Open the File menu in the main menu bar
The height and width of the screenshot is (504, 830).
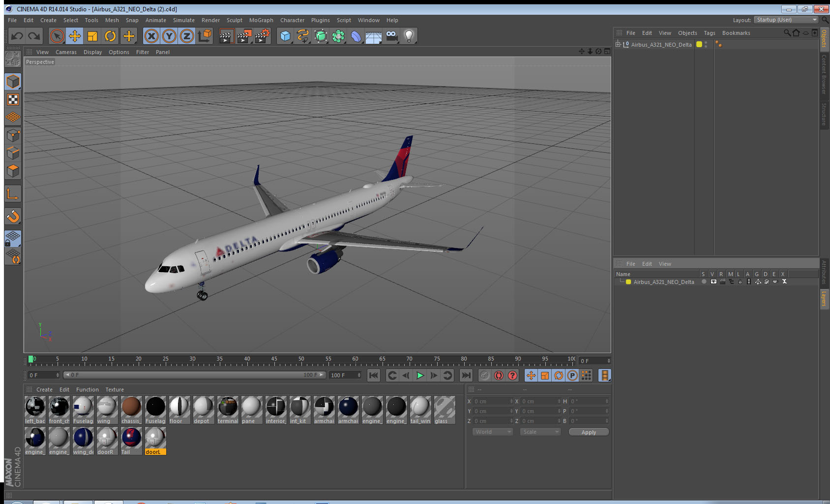pyautogui.click(x=12, y=20)
